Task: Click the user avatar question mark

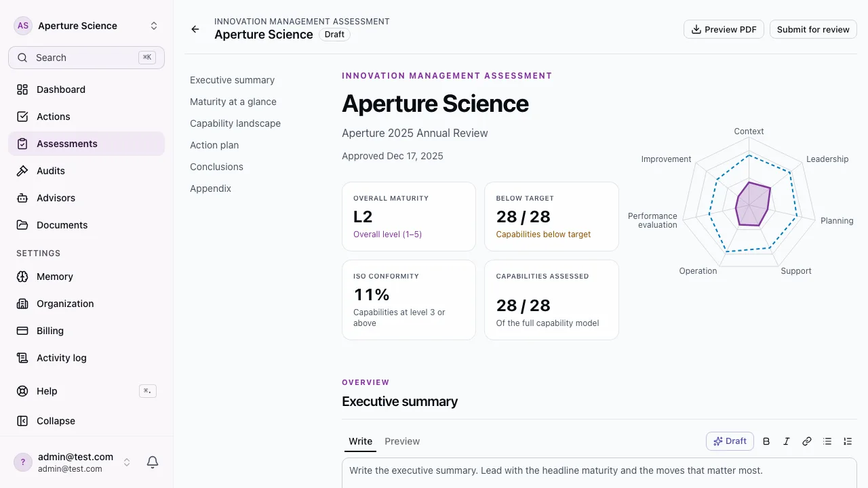Action: pos(23,462)
